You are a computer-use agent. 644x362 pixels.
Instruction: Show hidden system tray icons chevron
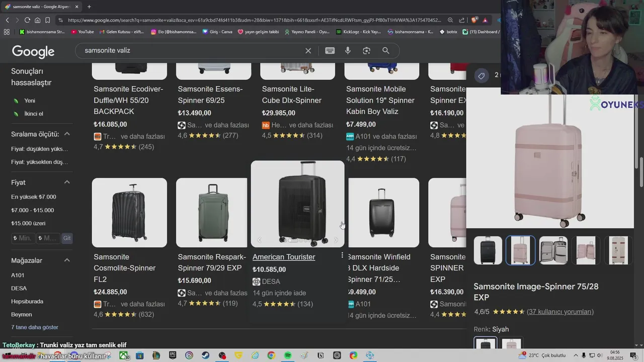point(576,355)
